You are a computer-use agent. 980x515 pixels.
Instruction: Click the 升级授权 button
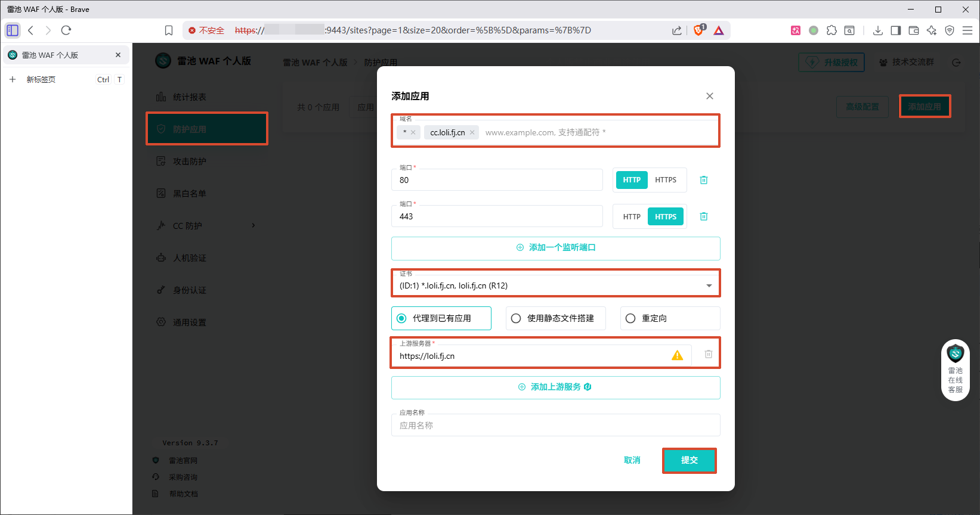point(831,62)
